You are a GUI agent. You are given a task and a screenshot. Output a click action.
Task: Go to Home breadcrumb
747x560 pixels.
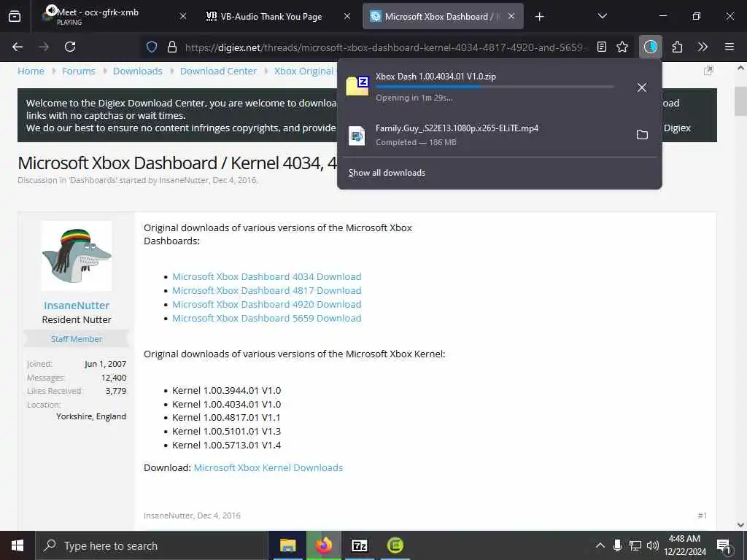31,71
